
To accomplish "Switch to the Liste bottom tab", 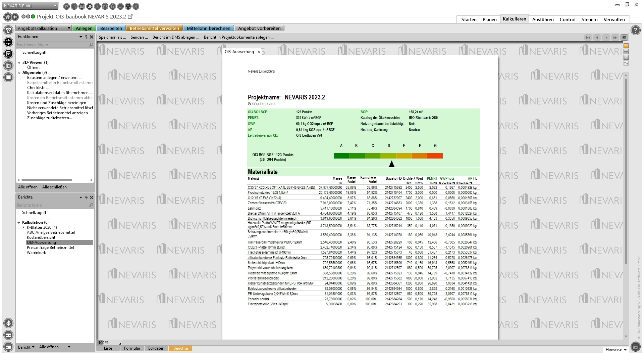I will tap(108, 348).
